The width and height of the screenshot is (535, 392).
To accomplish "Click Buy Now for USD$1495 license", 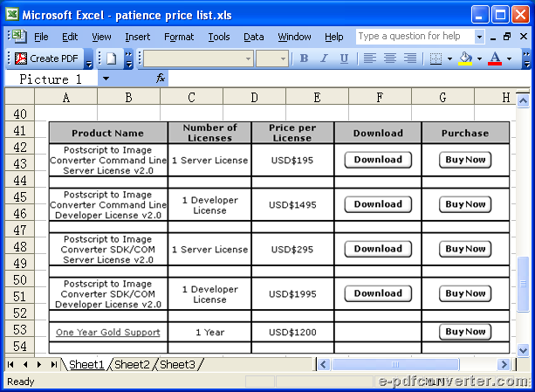I will (x=465, y=204).
